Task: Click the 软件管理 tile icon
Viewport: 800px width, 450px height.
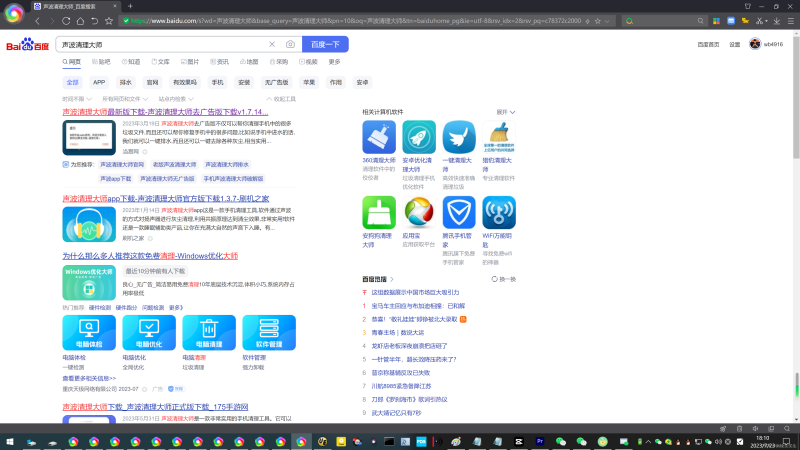Action: (269, 333)
